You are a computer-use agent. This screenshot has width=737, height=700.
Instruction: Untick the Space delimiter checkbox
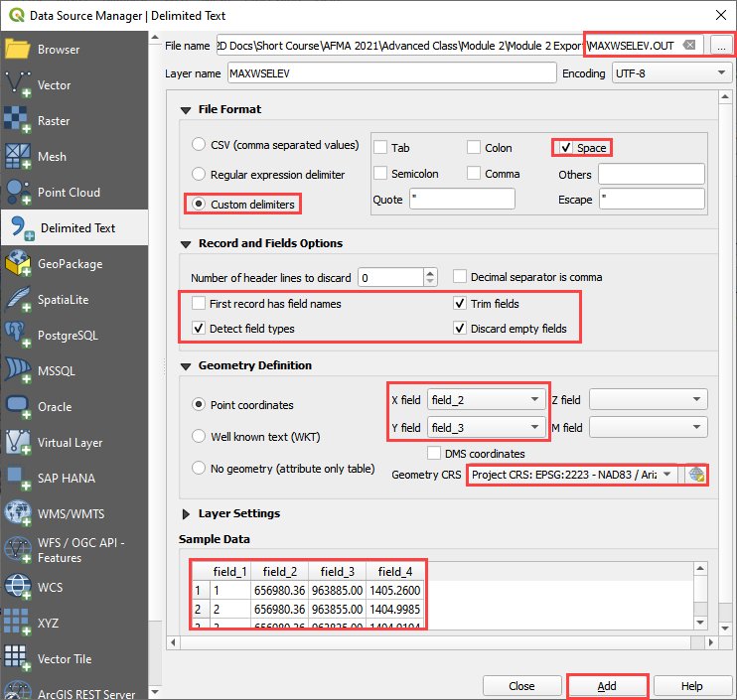pyautogui.click(x=565, y=148)
